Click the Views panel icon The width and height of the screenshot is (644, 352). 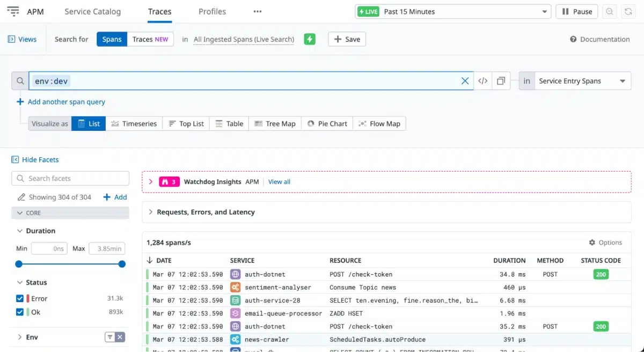pyautogui.click(x=12, y=39)
